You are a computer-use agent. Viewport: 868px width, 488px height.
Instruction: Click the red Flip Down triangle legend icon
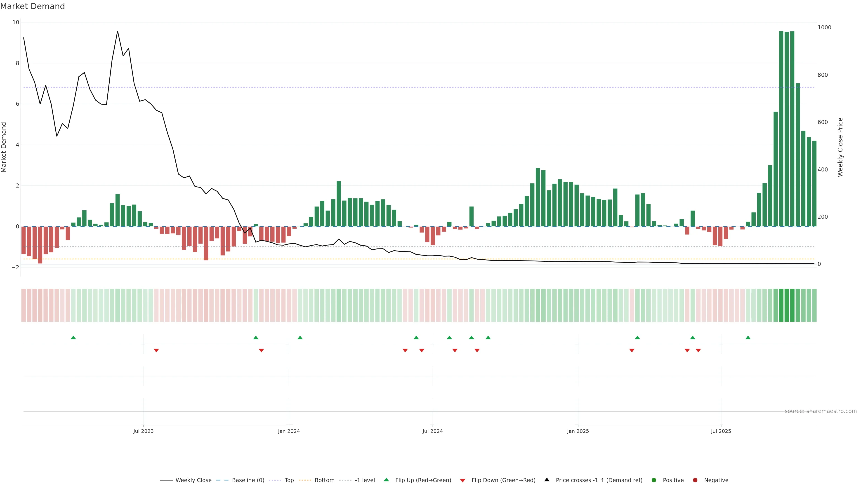(x=463, y=481)
